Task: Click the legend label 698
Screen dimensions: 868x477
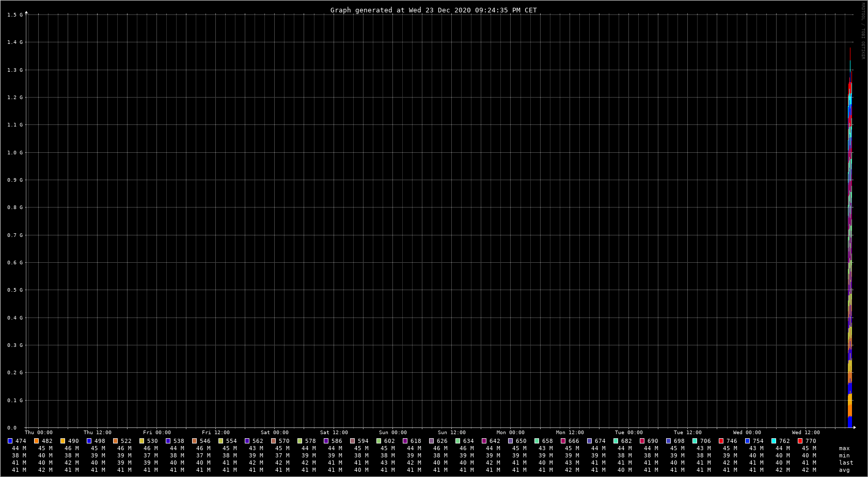Action: [678, 441]
